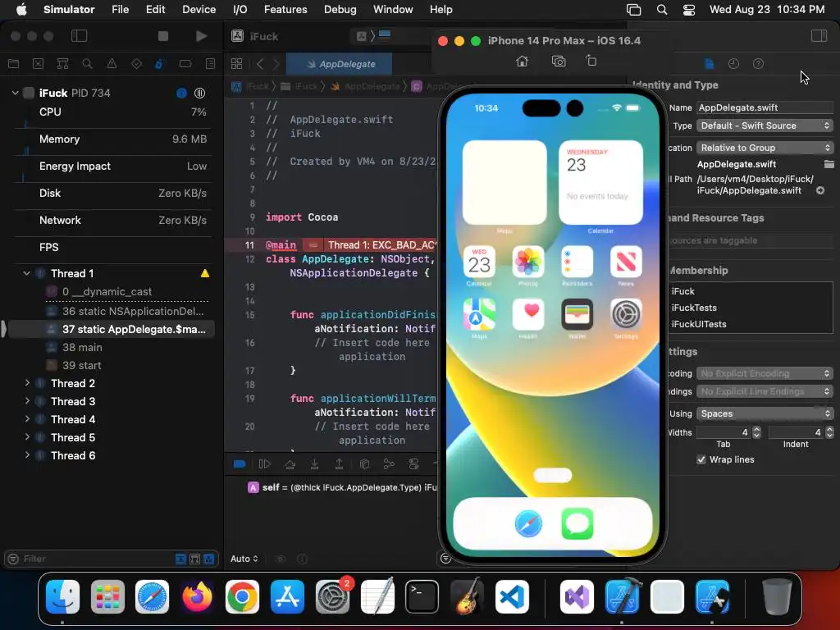Open Visual Studio Code from the macOS Dock

(x=512, y=596)
